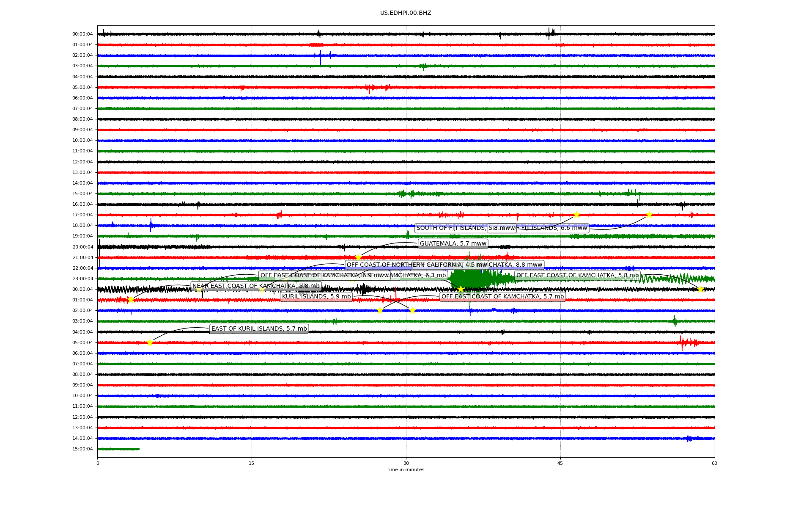Click the 23:00:04 time label
Image resolution: width=812 pixels, height=508 pixels.
(82, 279)
